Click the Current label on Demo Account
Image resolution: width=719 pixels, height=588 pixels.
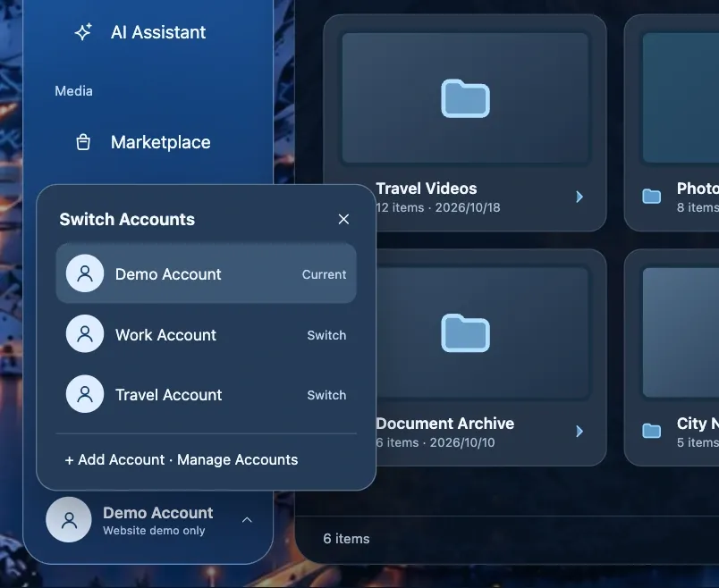pyautogui.click(x=325, y=274)
